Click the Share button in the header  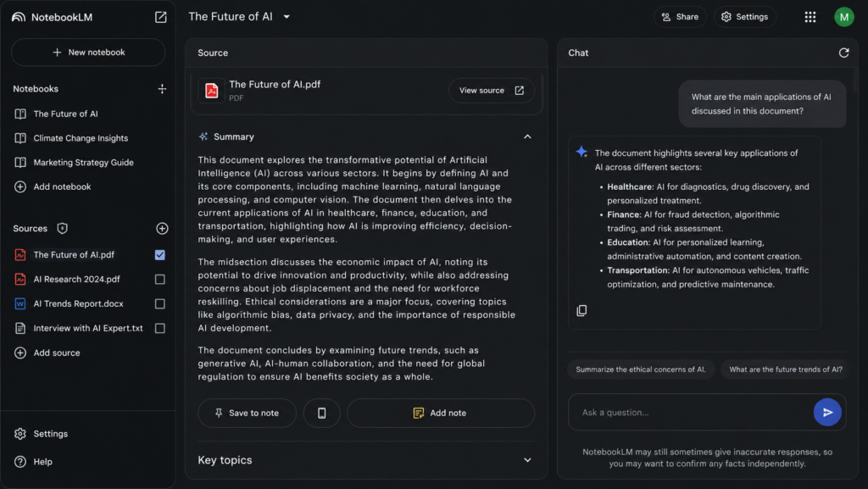680,17
